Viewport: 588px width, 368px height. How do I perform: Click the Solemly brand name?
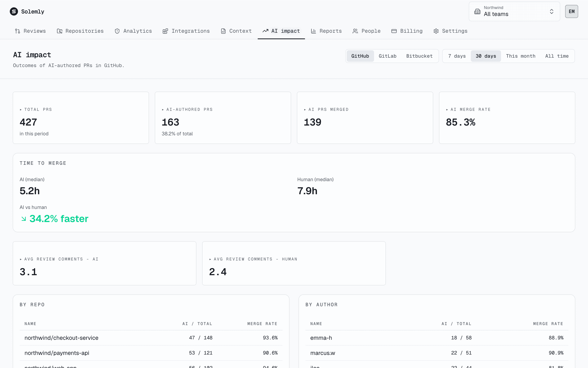click(x=32, y=12)
